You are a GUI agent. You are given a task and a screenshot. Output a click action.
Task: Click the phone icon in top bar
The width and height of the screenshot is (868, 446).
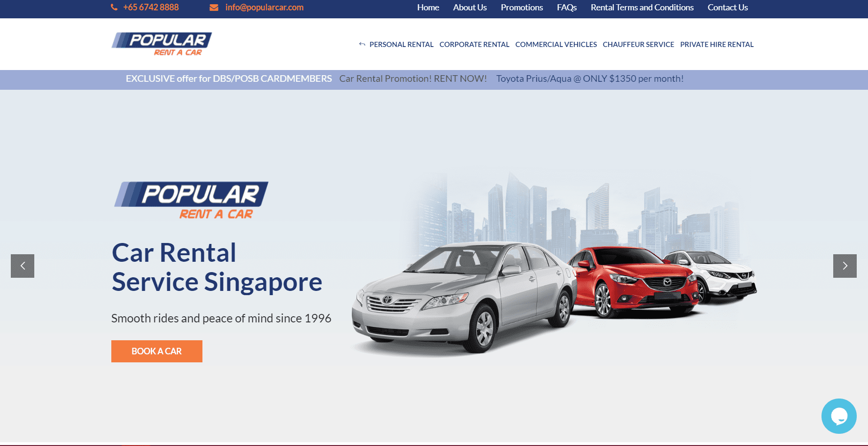pyautogui.click(x=114, y=8)
